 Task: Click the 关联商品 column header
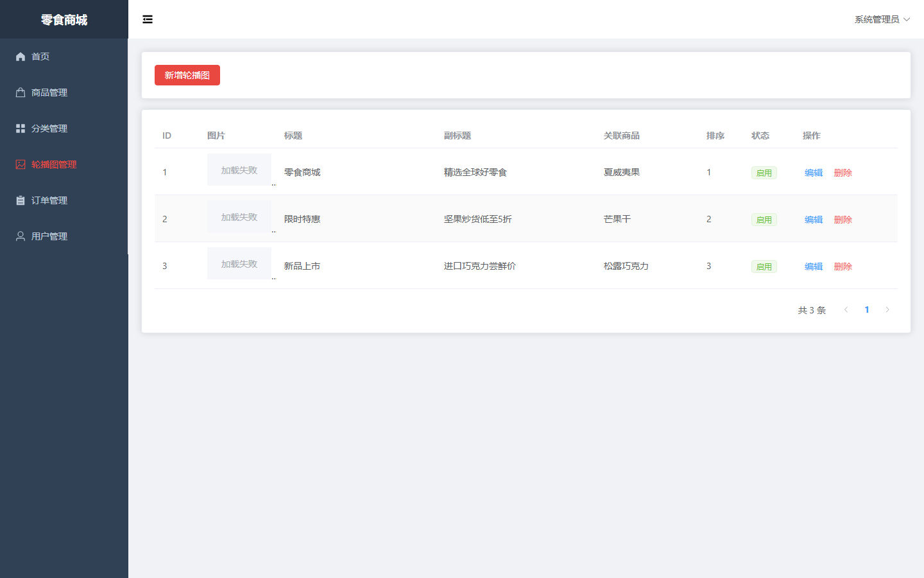pyautogui.click(x=622, y=136)
